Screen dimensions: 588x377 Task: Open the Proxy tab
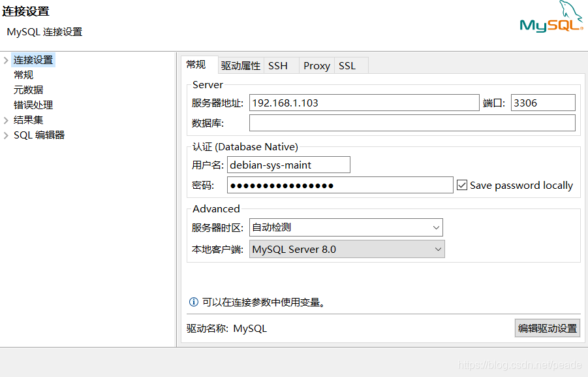pos(317,66)
